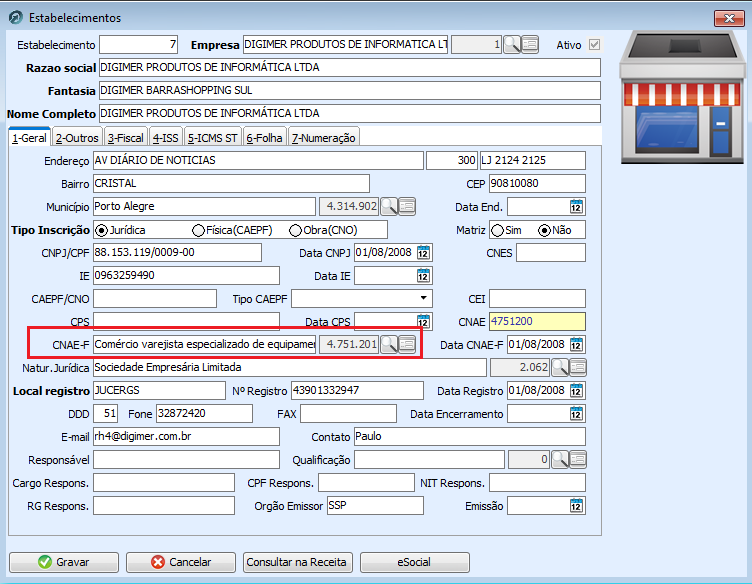The height and width of the screenshot is (584, 752).
Task: Focus the Orgão Emissor field
Action: pos(375,505)
